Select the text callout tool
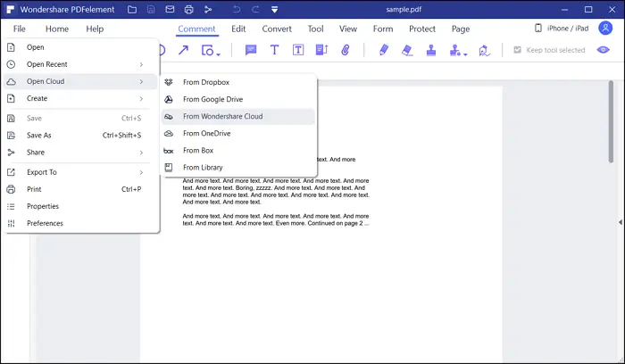Image resolution: width=625 pixels, height=364 pixels. (321, 50)
